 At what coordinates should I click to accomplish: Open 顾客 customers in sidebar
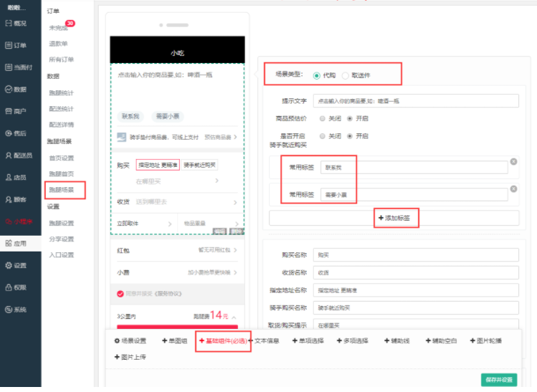click(16, 200)
